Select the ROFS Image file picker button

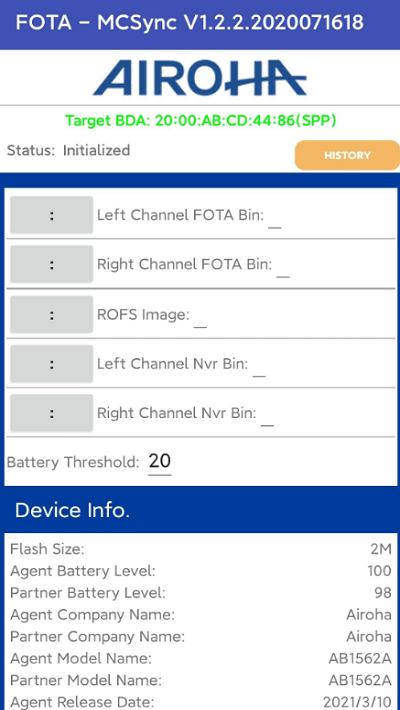click(x=52, y=314)
